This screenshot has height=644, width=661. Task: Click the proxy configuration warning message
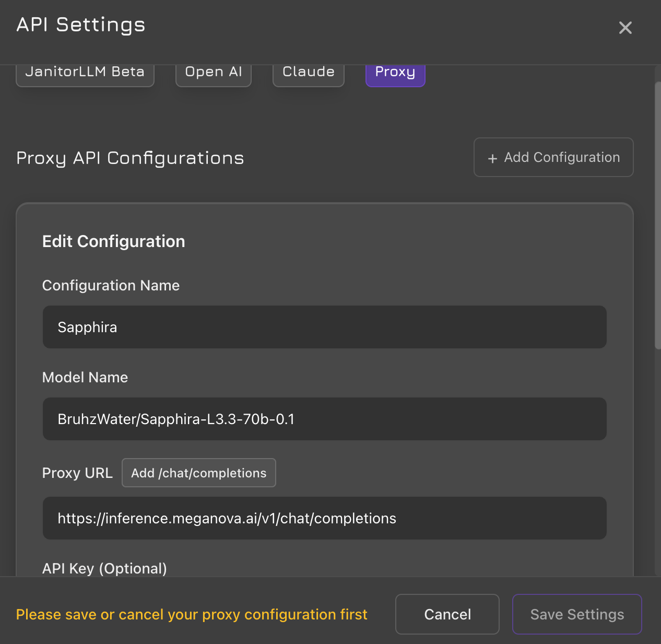tap(192, 614)
